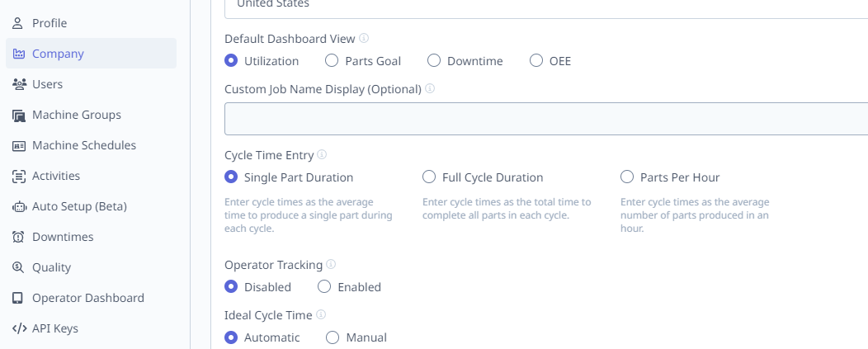
Task: Click info icon beside Default Dashboard View
Action: pos(364,38)
